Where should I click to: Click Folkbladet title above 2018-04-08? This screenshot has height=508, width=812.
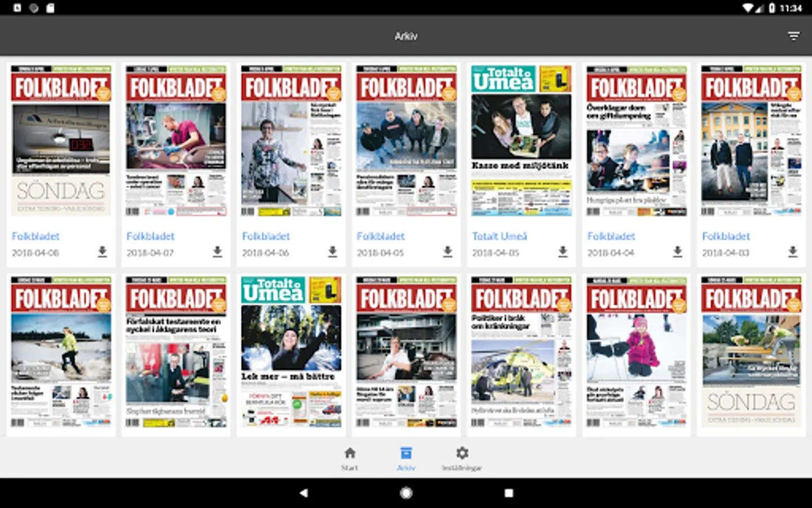point(36,236)
